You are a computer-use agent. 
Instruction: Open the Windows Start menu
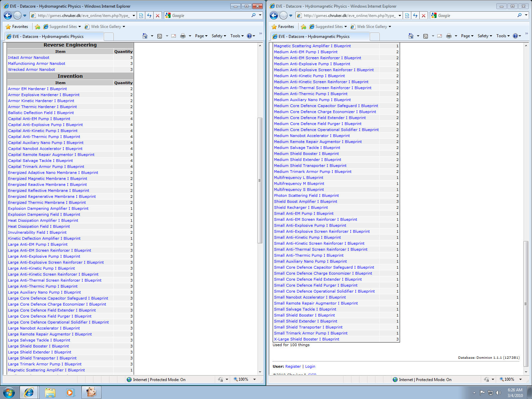pyautogui.click(x=9, y=392)
